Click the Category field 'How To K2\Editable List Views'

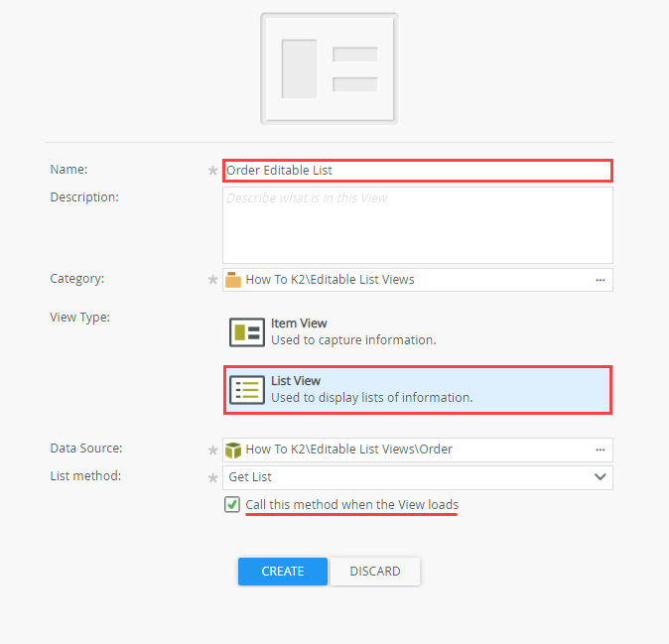(418, 280)
